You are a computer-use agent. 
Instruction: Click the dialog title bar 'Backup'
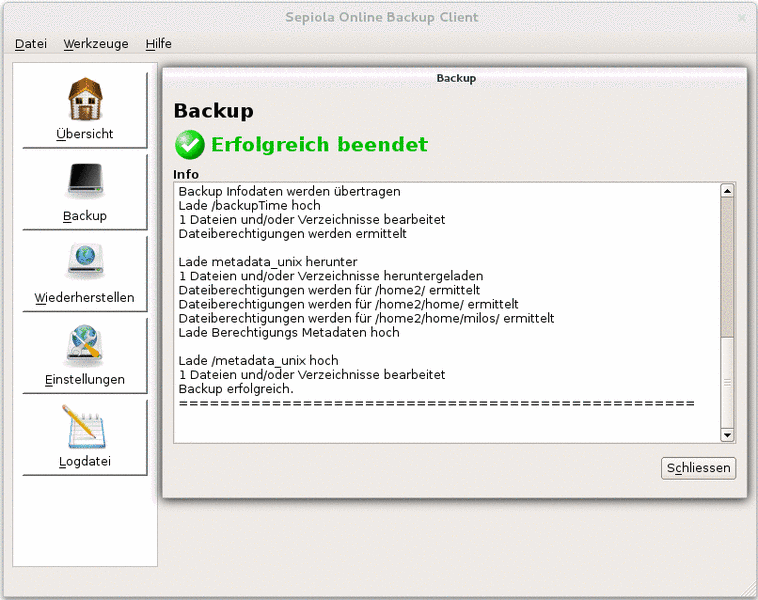pyautogui.click(x=456, y=78)
